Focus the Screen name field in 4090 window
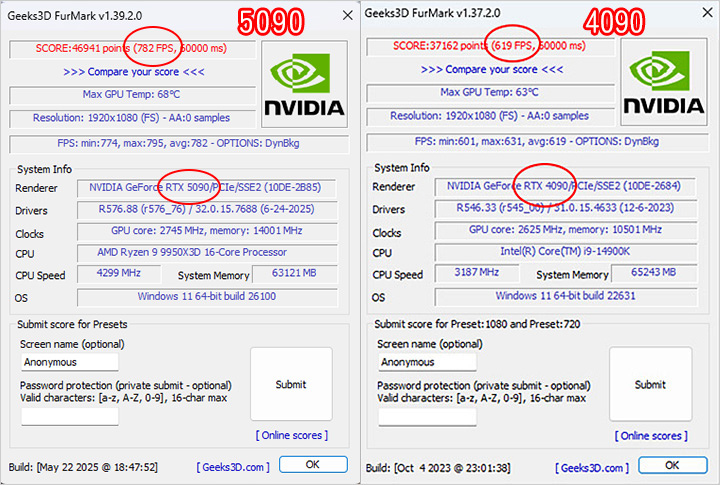Screen dimensions: 720x485 pyautogui.click(x=427, y=362)
